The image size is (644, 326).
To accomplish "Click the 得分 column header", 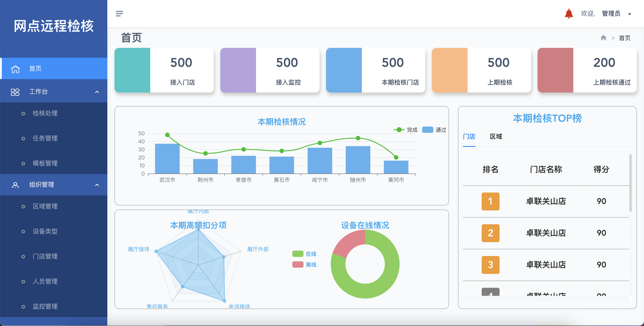I will [601, 169].
